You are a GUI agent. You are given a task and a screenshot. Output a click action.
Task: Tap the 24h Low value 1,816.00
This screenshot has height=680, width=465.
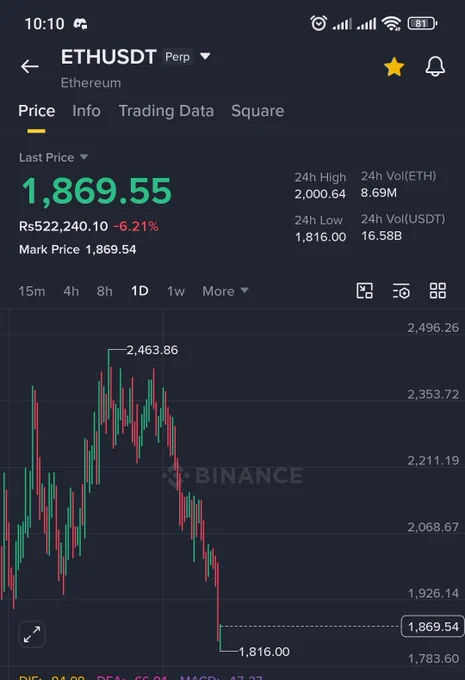(x=321, y=237)
